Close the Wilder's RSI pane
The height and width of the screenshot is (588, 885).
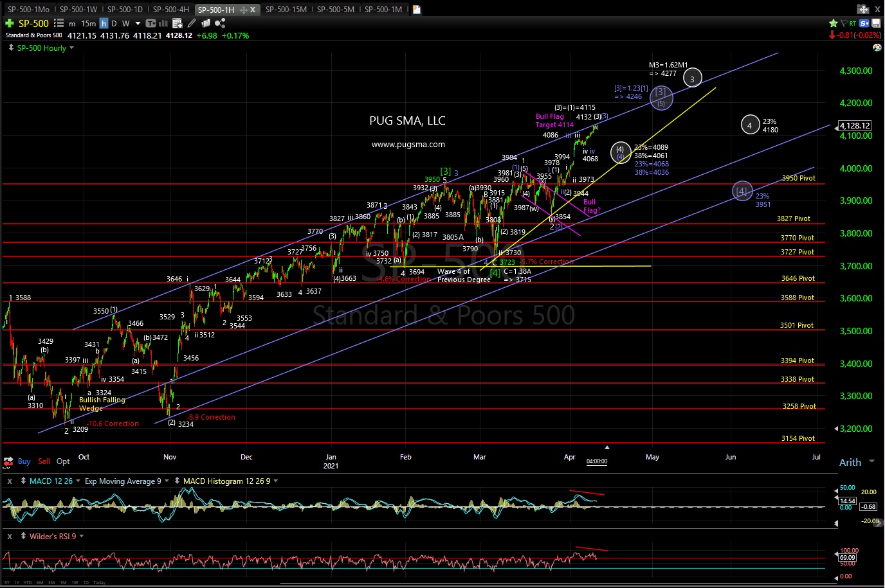point(10,537)
